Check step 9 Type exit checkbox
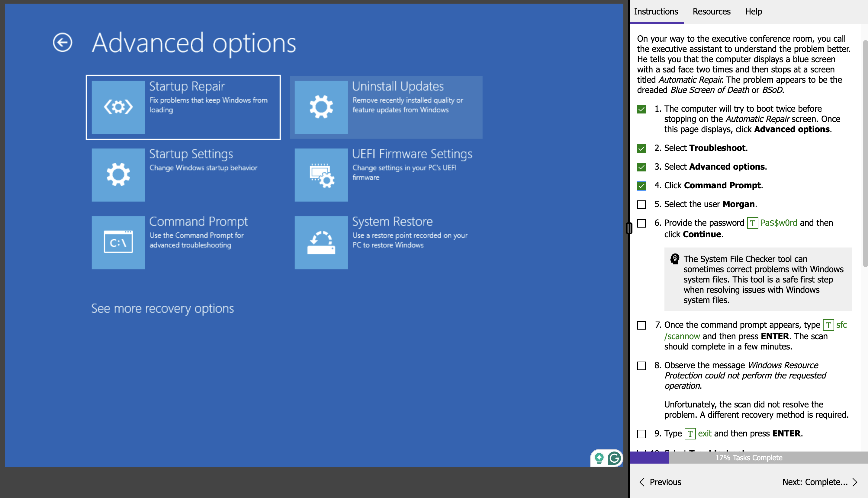 pos(641,434)
